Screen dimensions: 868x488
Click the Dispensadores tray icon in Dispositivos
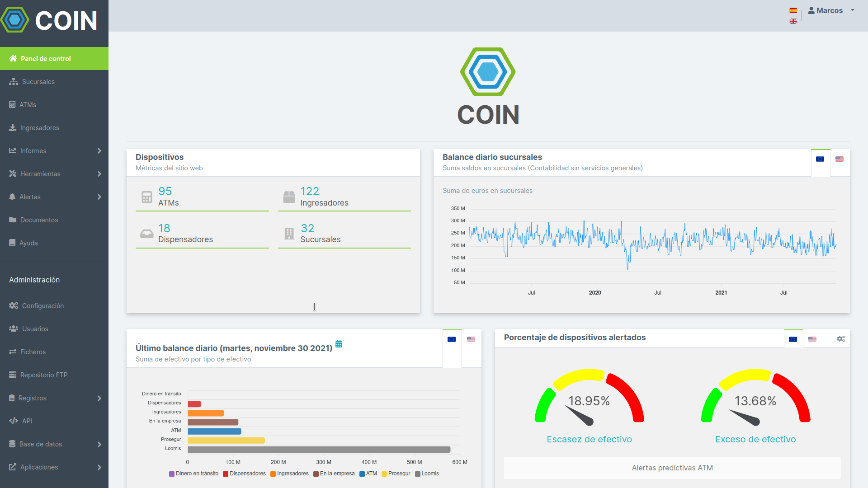click(146, 234)
